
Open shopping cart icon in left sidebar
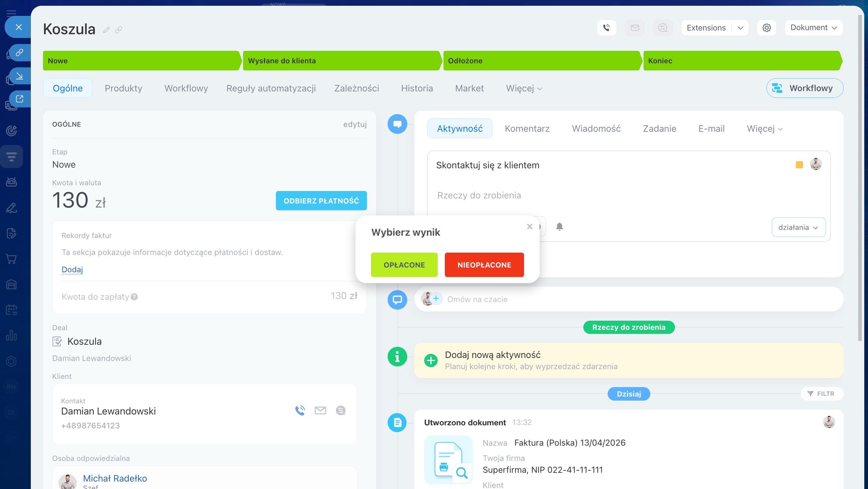12,259
